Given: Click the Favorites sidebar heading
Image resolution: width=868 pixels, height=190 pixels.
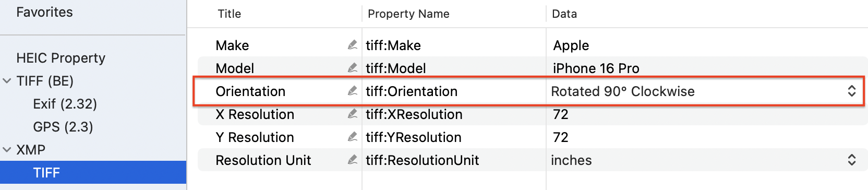Looking at the screenshot, I should pyautogui.click(x=44, y=12).
